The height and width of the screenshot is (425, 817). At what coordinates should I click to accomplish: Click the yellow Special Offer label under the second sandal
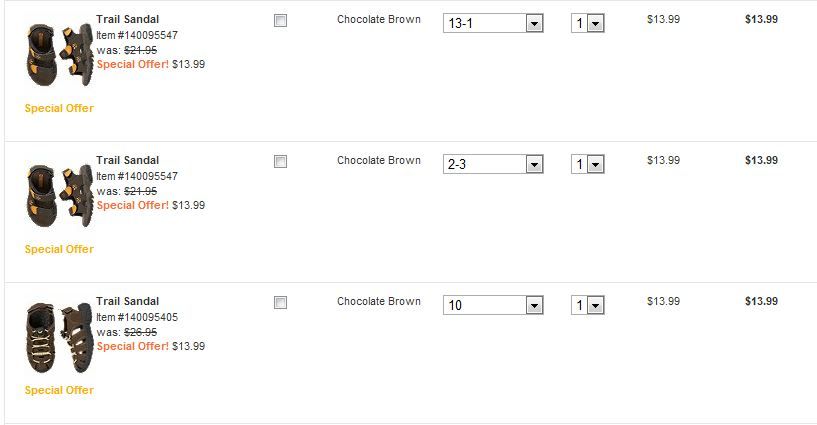[x=59, y=249]
